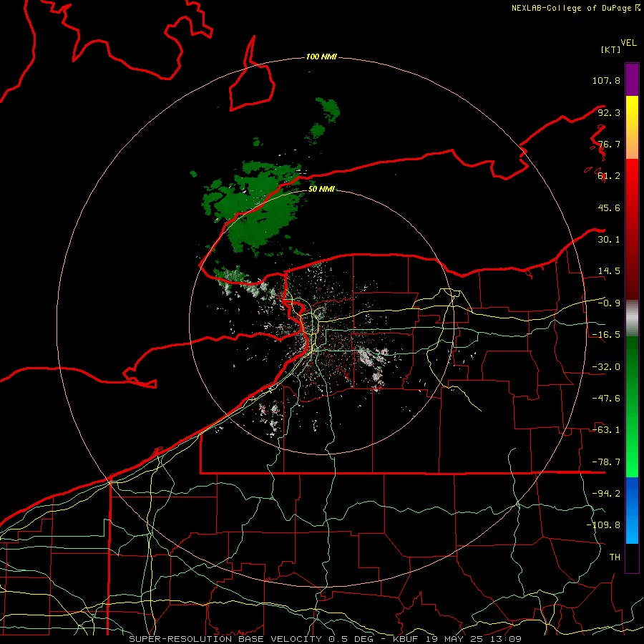Screen dimensions: 644x644
Task: Click the 107.8 velocity scale value
Action: pos(606,80)
